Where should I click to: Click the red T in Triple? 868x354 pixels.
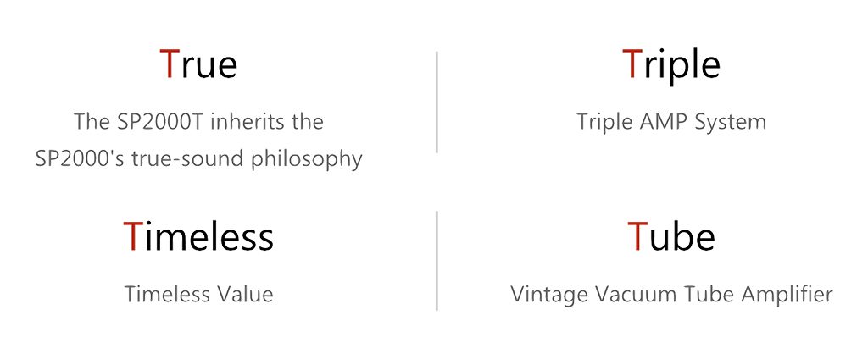(x=631, y=64)
